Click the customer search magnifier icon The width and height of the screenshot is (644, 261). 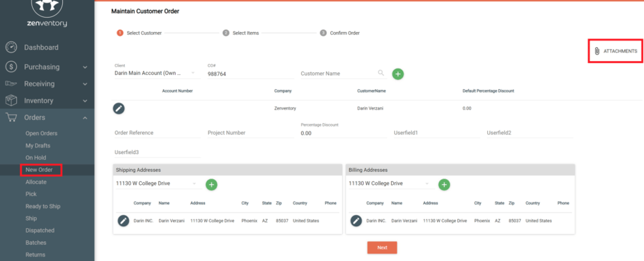(x=381, y=73)
